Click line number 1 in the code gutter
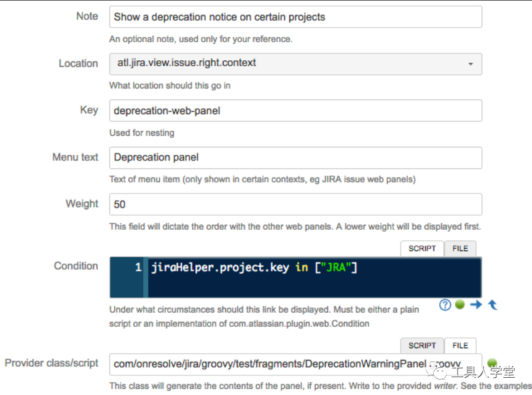Screen dimensions: 532x395 click(x=138, y=267)
